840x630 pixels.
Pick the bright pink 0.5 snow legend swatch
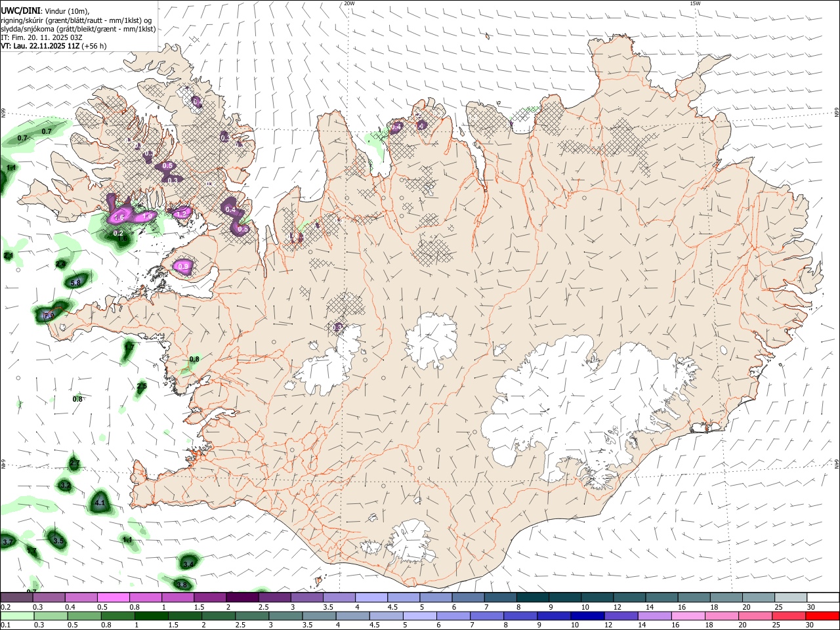pyautogui.click(x=113, y=598)
